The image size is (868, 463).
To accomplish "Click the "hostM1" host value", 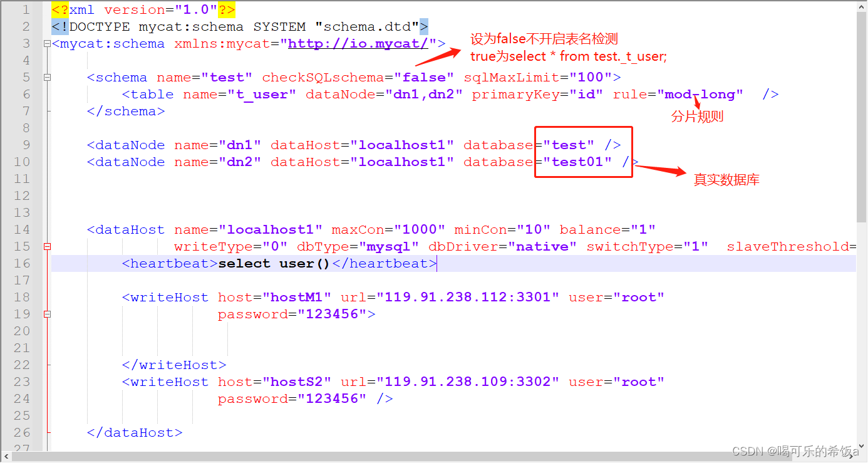I will 297,298.
